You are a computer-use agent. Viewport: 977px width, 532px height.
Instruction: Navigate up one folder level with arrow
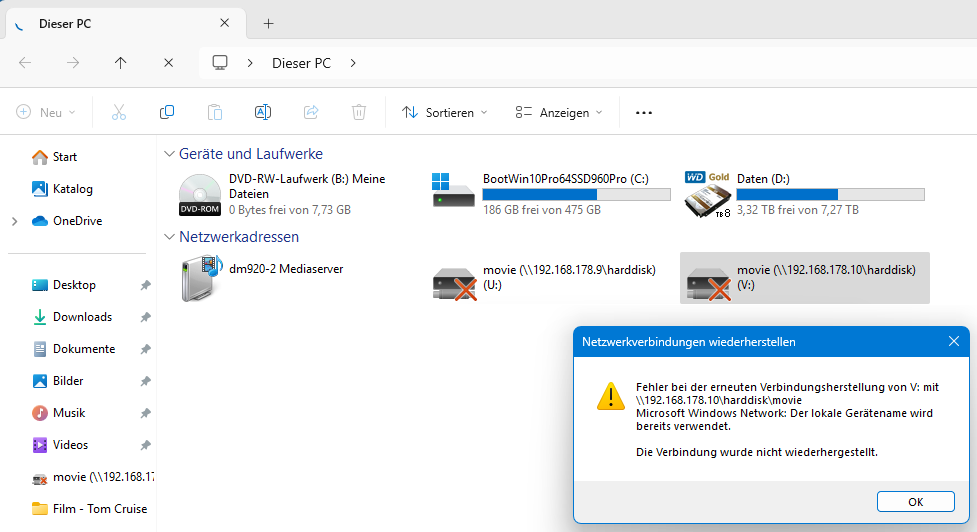121,62
